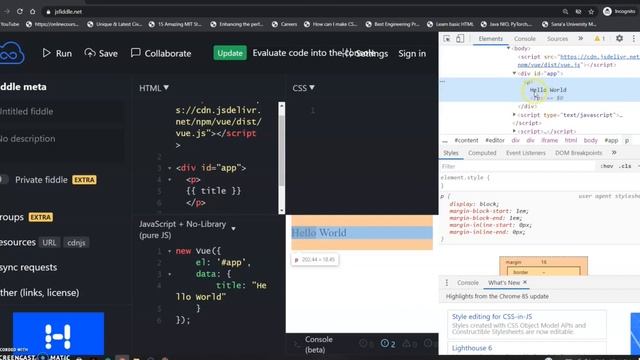Viewport: 640px width, 360px height.
Task: Click iframe in the breadcrumb trail
Action: pyautogui.click(x=549, y=140)
